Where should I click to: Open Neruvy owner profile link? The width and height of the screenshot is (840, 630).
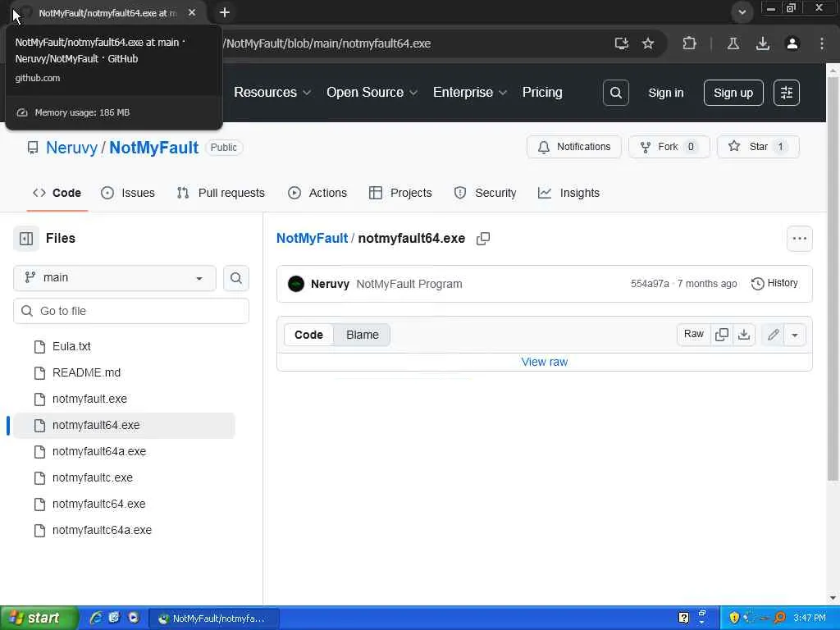pyautogui.click(x=72, y=148)
